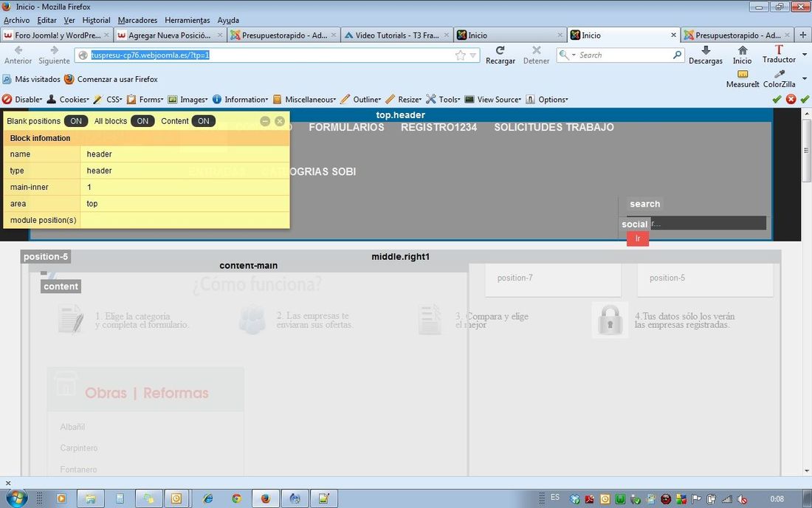Open the Descargas downloads panel
Screen dimensions: 812x508
pos(705,55)
